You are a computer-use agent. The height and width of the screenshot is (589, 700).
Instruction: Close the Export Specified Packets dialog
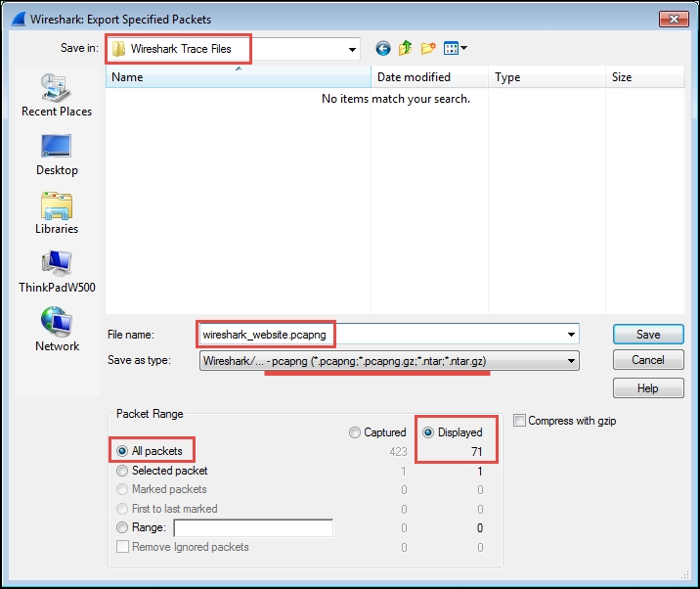674,19
